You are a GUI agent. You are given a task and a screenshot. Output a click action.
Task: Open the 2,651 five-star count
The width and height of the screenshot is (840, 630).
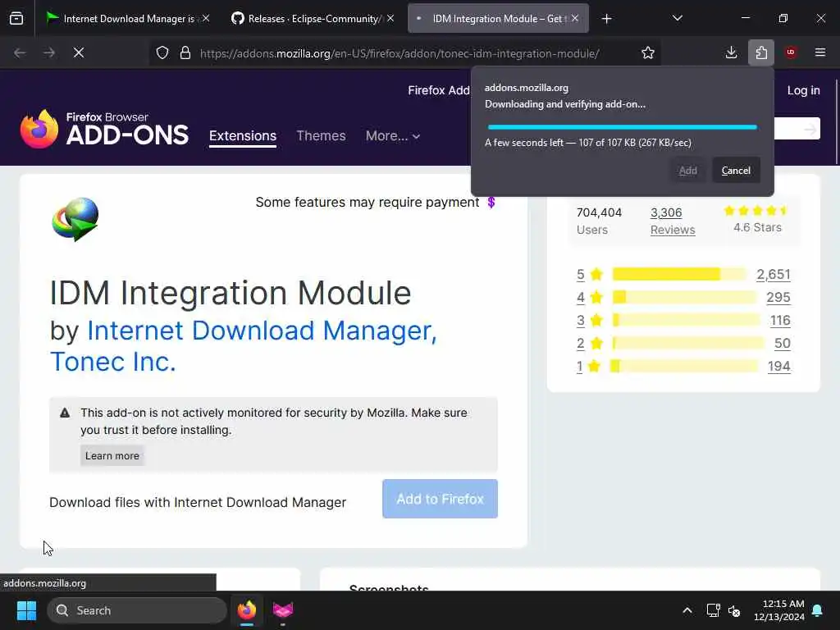pyautogui.click(x=773, y=274)
